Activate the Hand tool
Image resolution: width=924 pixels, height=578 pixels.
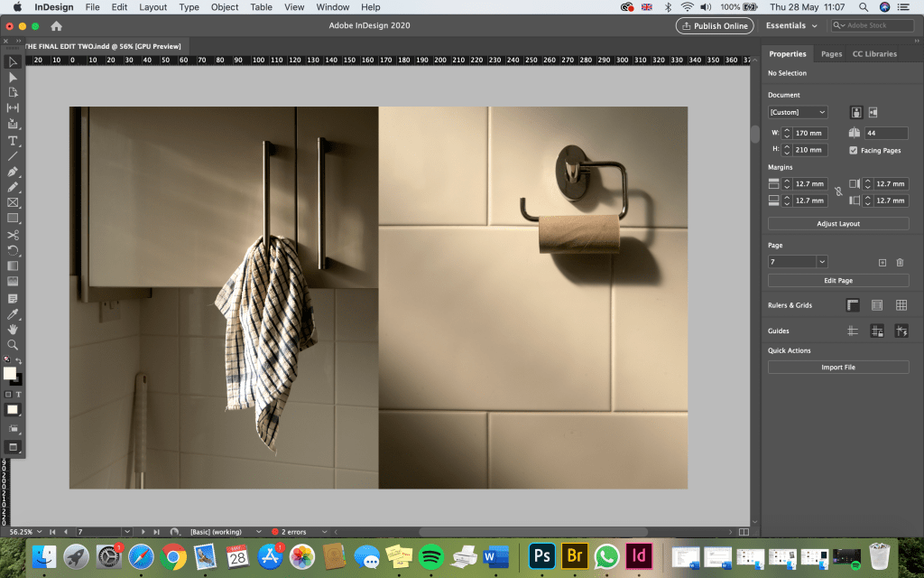pos(13,329)
